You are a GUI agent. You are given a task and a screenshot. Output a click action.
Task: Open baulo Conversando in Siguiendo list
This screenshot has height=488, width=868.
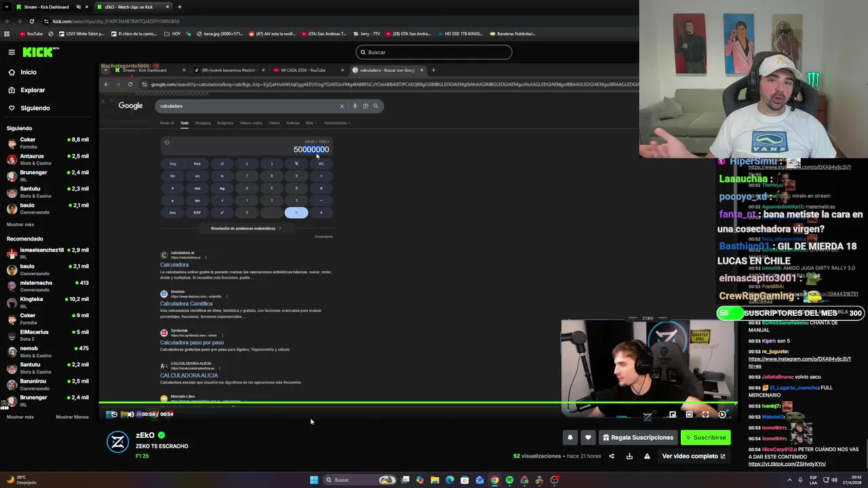[x=47, y=208]
